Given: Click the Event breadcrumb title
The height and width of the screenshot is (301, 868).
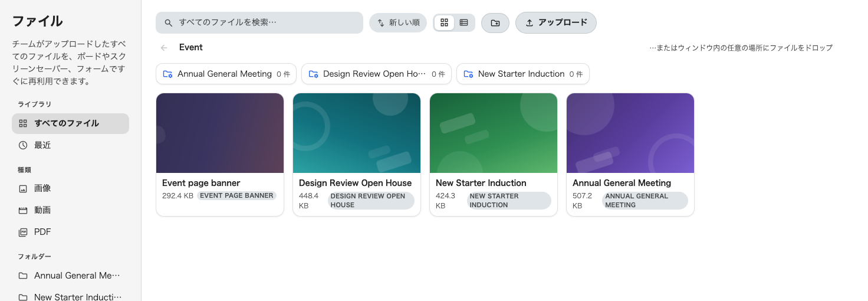Looking at the screenshot, I should pos(191,47).
